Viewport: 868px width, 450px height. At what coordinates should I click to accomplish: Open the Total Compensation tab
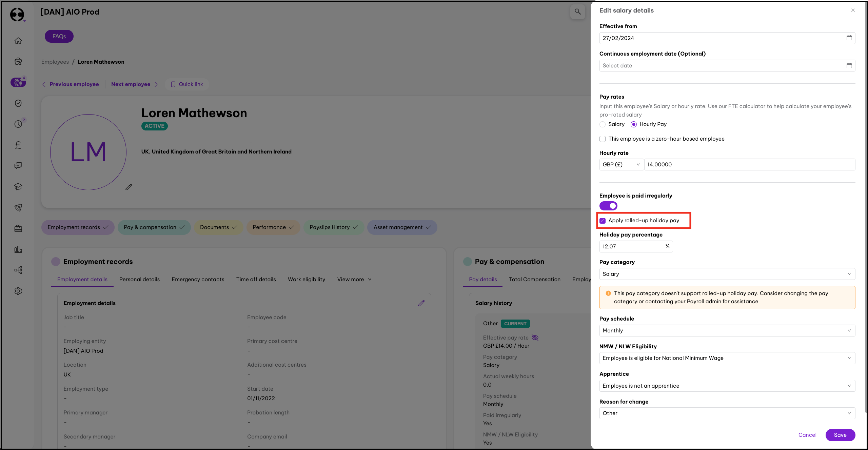point(534,279)
